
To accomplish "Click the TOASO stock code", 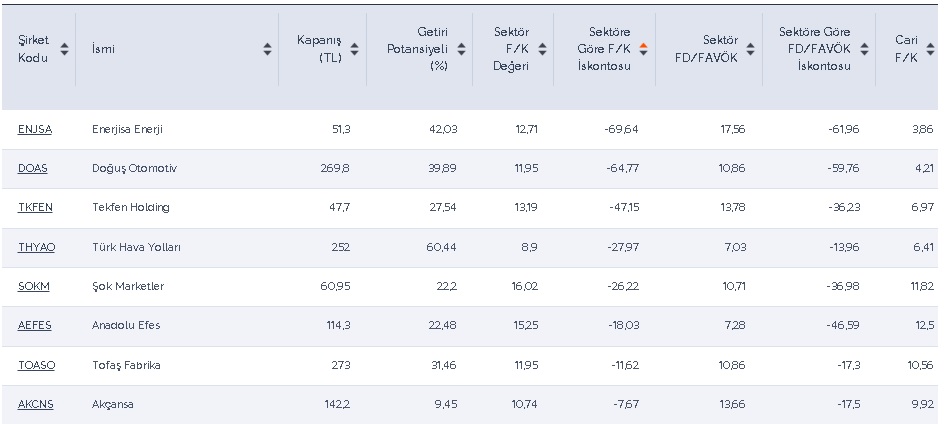I will pos(36,365).
